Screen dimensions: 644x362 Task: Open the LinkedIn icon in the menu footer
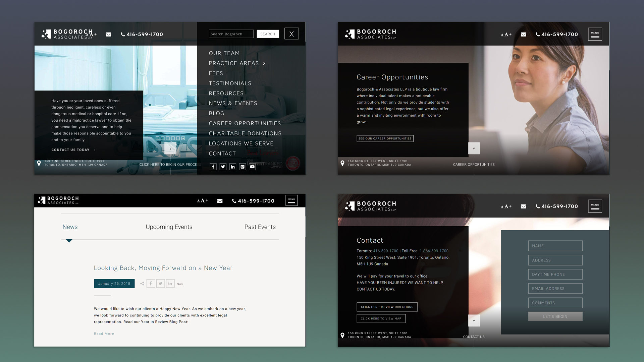[232, 167]
